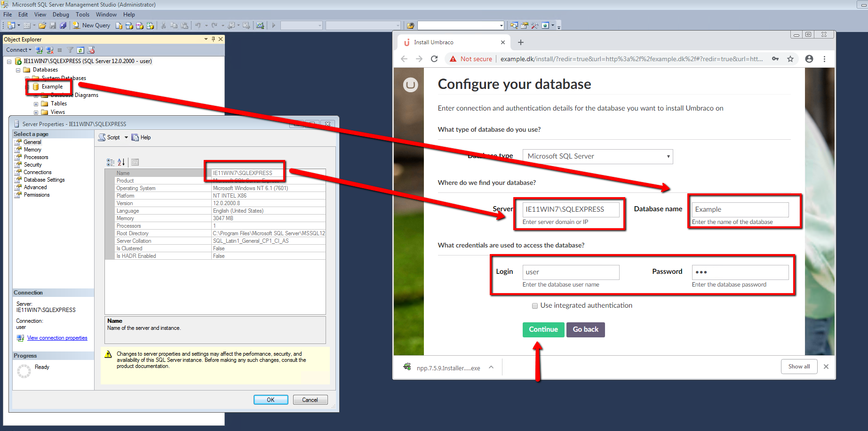Click OK in Server Properties dialog

pos(271,400)
